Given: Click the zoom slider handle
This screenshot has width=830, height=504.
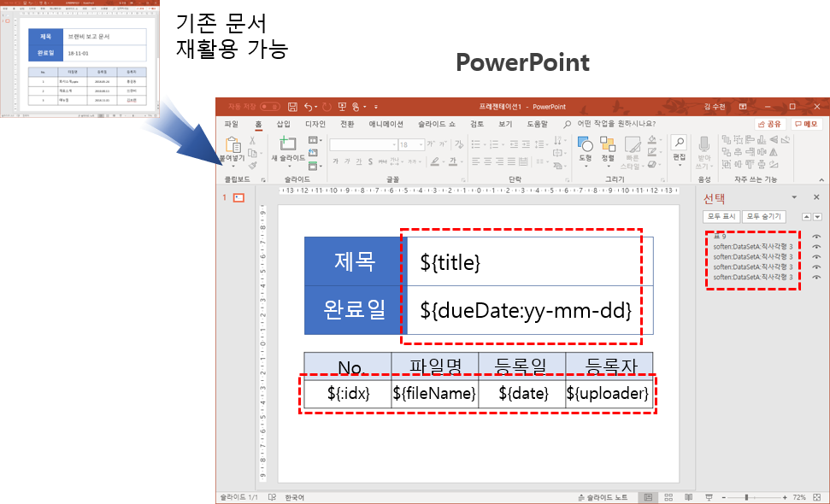Looking at the screenshot, I should pyautogui.click(x=746, y=497).
